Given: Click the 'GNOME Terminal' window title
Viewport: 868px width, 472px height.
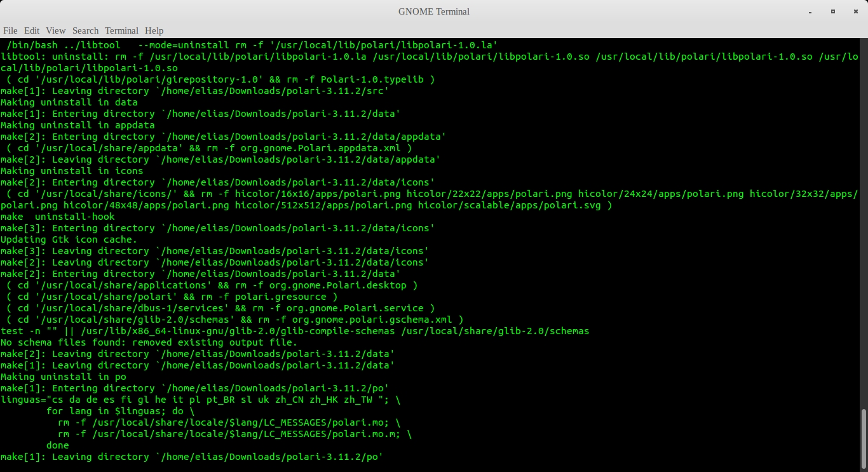Looking at the screenshot, I should 434,11.
